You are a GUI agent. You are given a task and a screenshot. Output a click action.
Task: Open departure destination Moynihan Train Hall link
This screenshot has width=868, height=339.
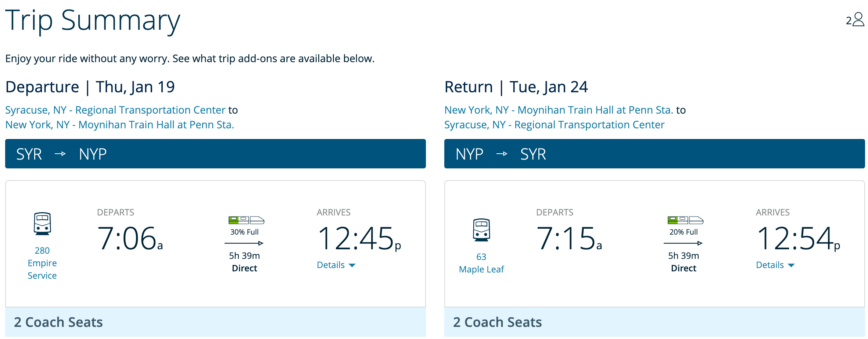click(119, 125)
